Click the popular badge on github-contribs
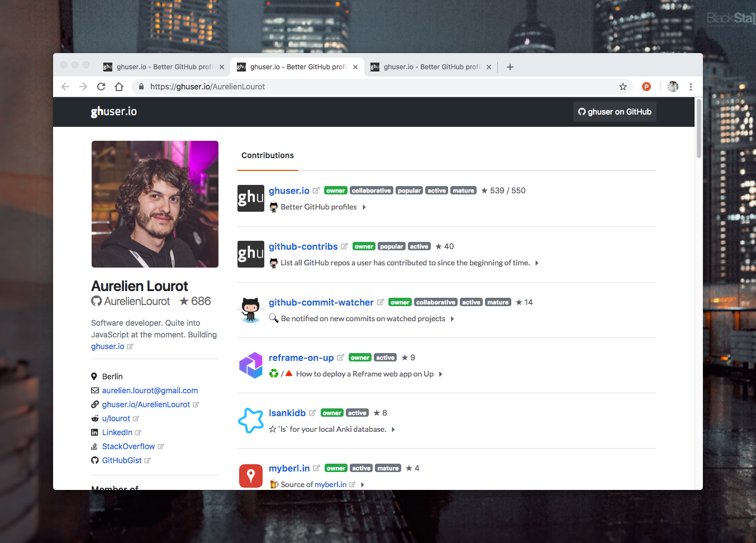 [x=392, y=246]
